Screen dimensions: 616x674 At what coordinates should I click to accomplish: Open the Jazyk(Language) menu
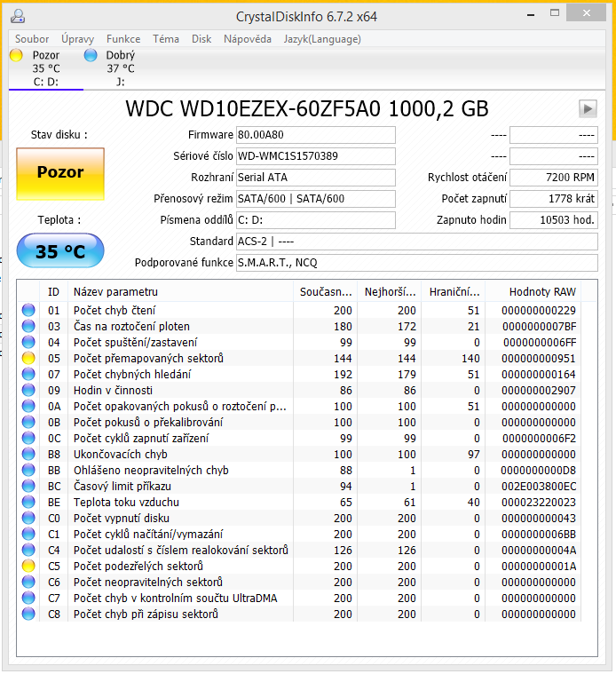point(322,39)
